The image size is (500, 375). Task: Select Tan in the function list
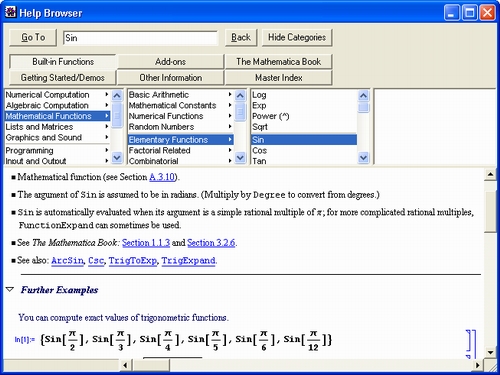click(x=304, y=161)
